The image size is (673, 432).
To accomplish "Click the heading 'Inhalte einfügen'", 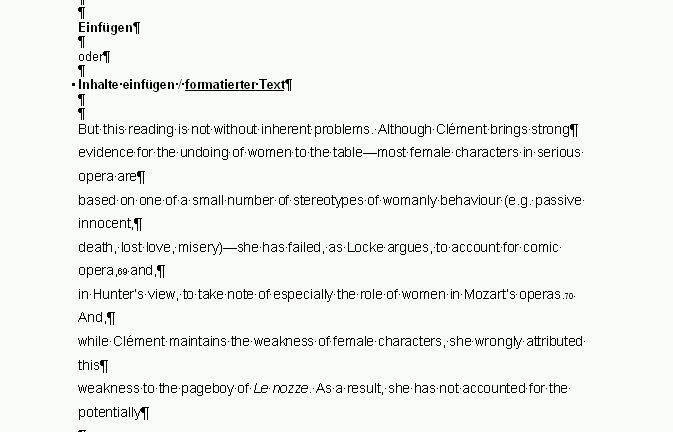I will click(126, 85).
